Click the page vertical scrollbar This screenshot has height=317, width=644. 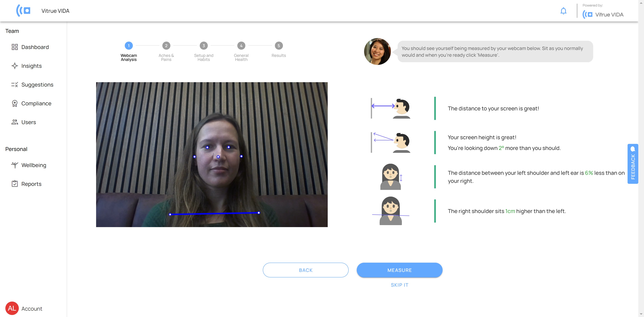point(641,158)
